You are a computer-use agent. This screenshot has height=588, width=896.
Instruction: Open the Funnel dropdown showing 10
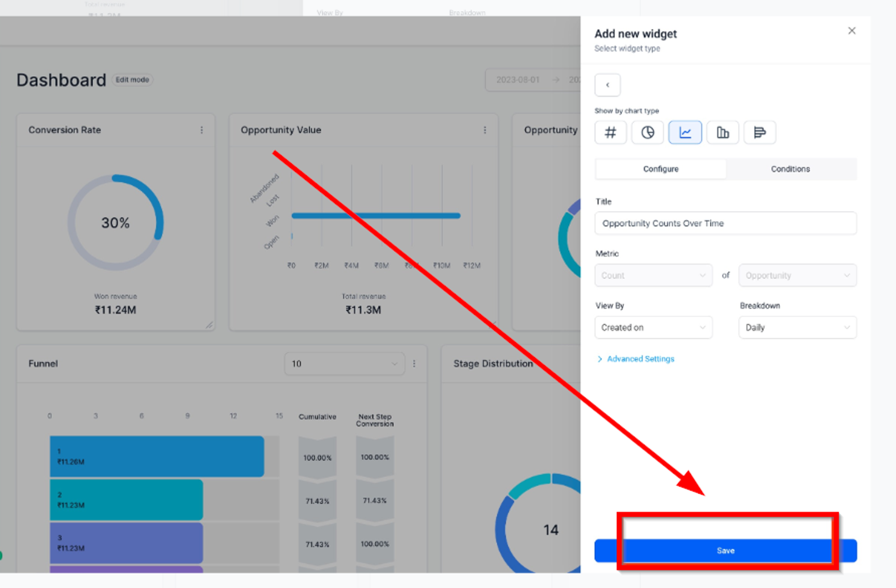pos(345,364)
